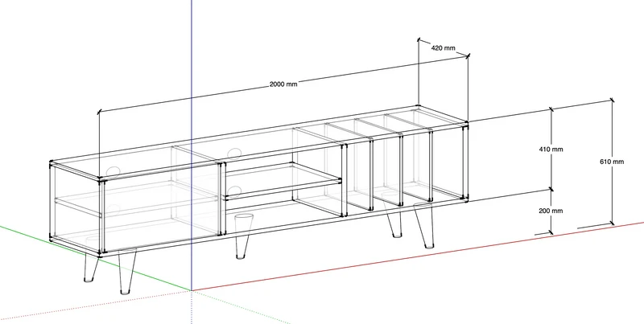Select the 200 mm leg height label
The image size is (644, 324).
click(x=551, y=211)
